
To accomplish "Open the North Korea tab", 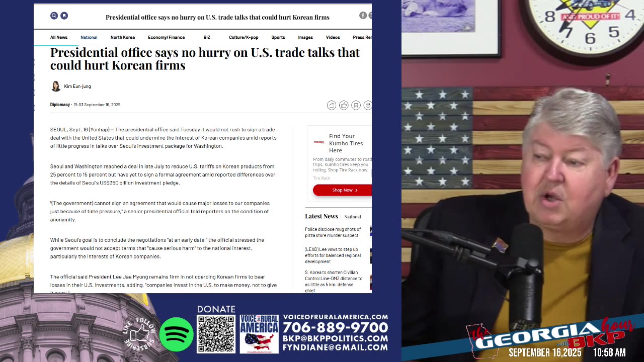I will click(x=123, y=37).
